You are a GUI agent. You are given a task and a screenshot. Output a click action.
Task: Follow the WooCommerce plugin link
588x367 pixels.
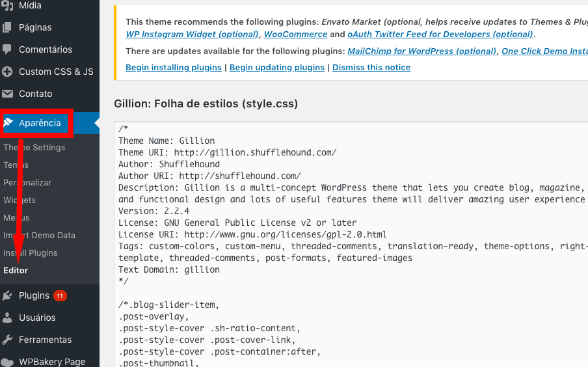295,34
